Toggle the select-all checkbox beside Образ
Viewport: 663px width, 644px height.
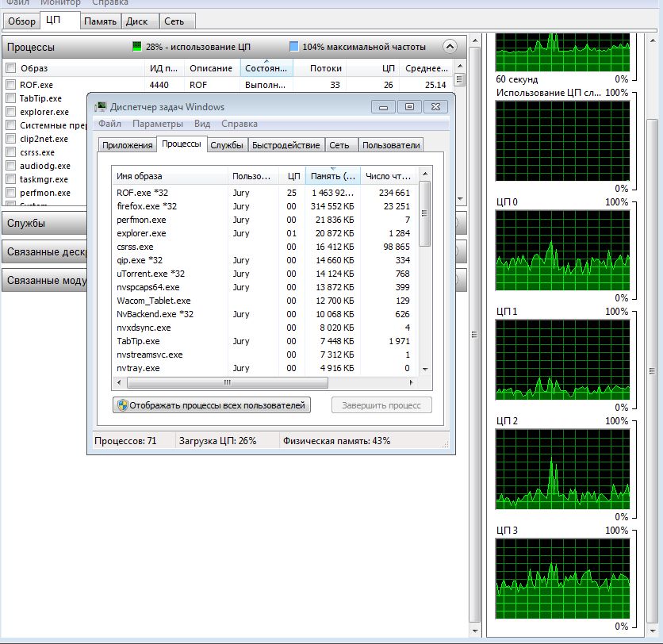[11, 68]
